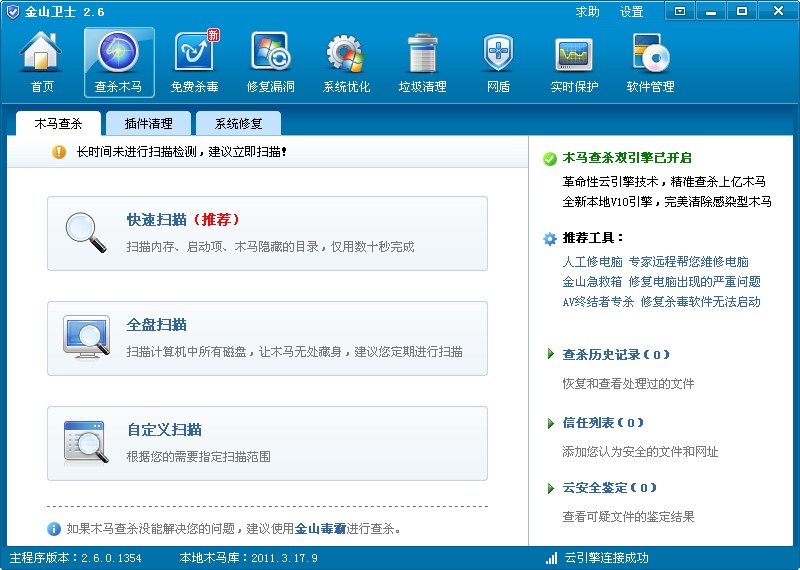Open the 设置 menu
Viewport: 800px width, 570px height.
click(x=631, y=11)
